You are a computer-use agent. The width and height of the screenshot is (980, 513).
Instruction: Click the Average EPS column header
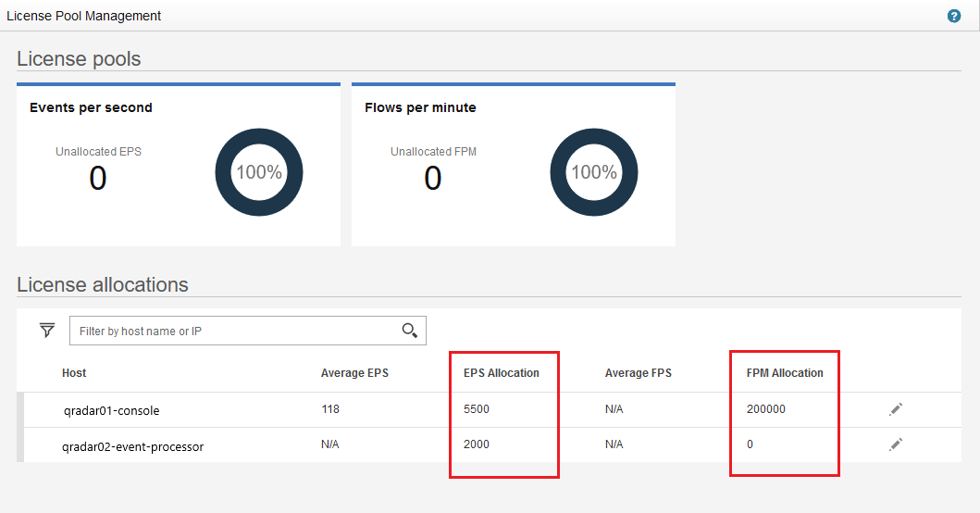pyautogui.click(x=354, y=373)
